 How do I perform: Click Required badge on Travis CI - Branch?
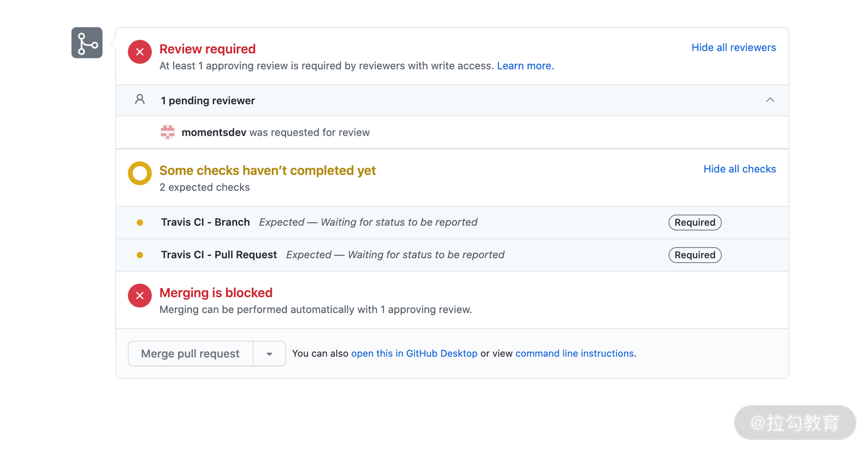pos(694,222)
